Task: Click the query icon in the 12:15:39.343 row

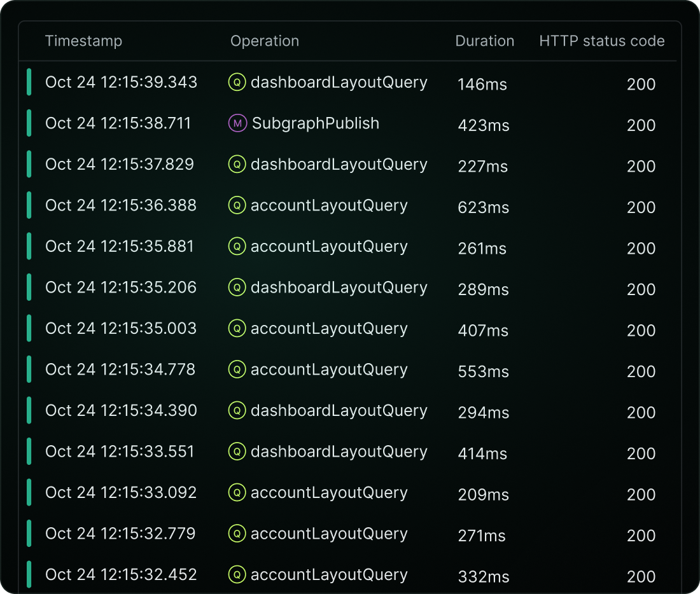Action: (237, 82)
